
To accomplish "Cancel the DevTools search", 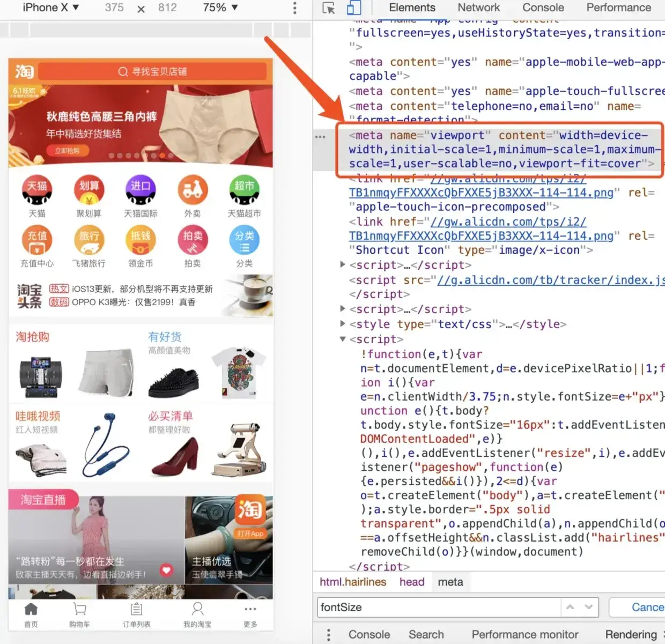I will coord(638,607).
